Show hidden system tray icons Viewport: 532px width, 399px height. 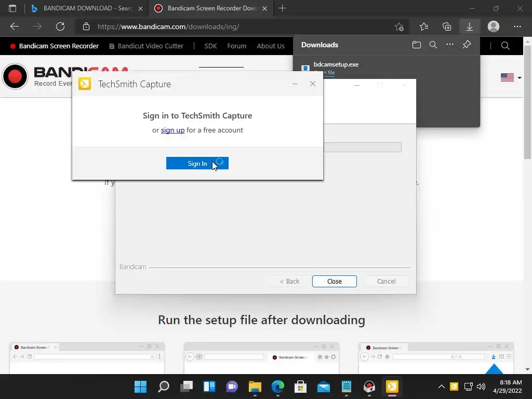tap(442, 387)
